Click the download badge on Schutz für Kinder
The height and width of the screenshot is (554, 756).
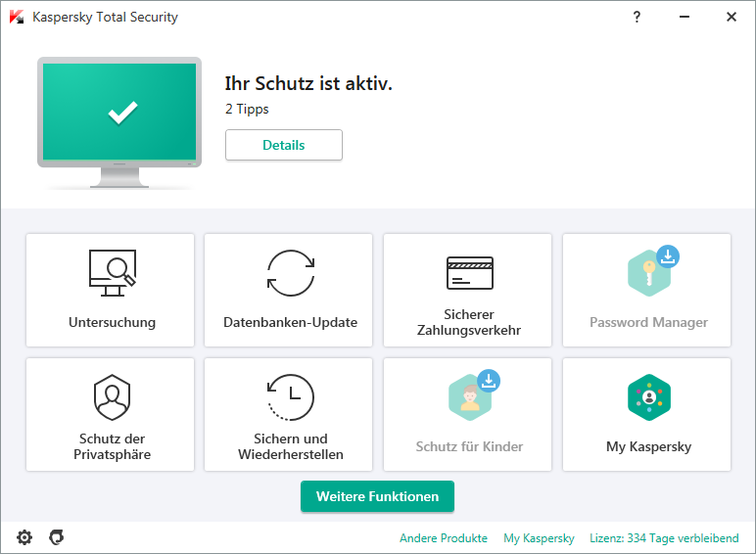click(489, 381)
